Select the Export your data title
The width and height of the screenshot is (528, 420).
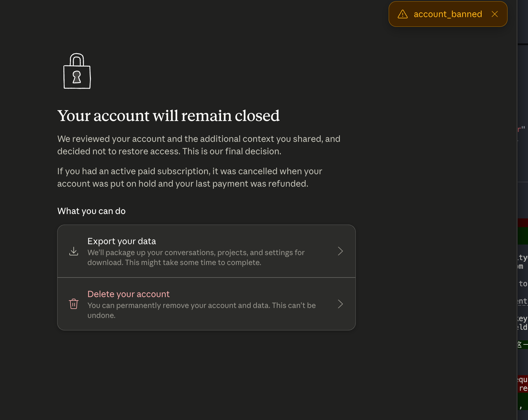[x=122, y=241]
